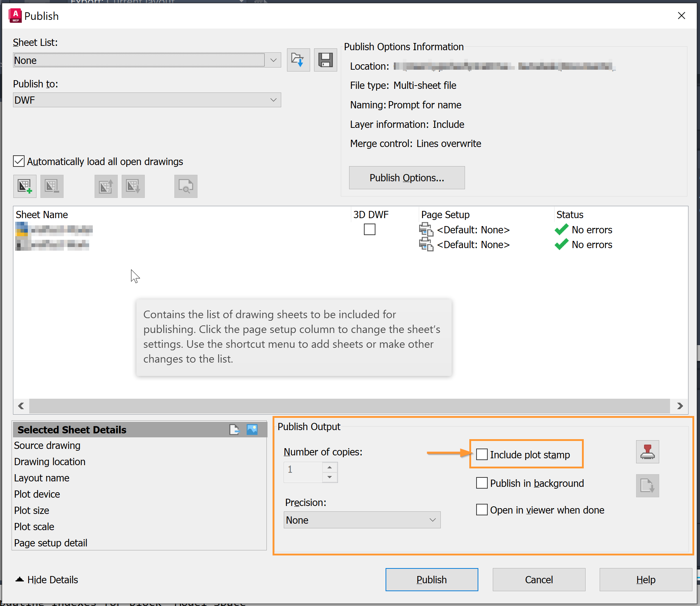This screenshot has width=700, height=606.
Task: Click the Add Sheets icon
Action: click(25, 186)
